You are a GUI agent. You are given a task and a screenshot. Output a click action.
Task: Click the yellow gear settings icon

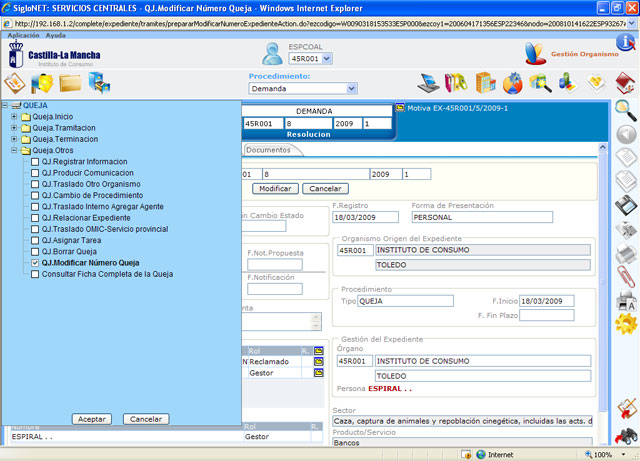click(x=626, y=325)
